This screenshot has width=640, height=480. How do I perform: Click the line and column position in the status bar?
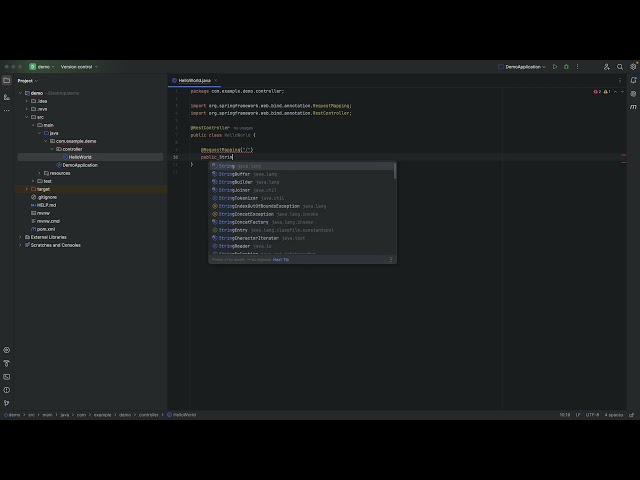point(564,415)
